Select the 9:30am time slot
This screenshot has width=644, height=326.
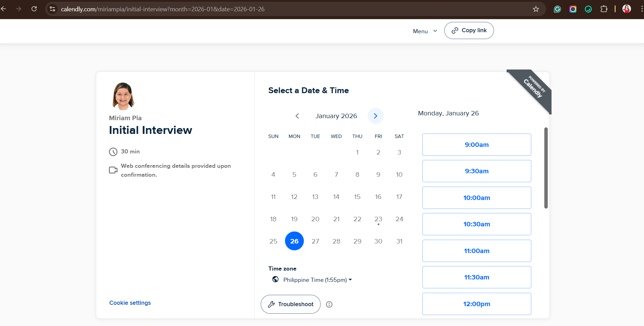pyautogui.click(x=476, y=171)
